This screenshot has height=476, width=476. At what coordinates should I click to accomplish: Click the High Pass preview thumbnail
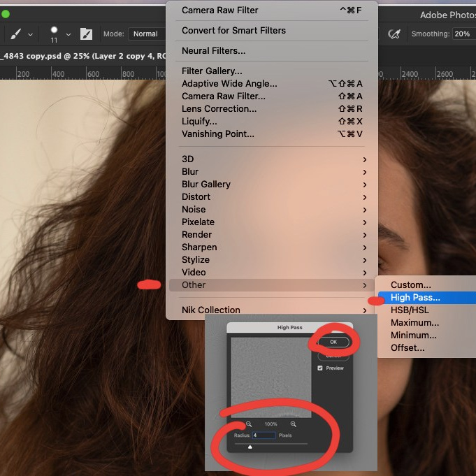click(271, 377)
